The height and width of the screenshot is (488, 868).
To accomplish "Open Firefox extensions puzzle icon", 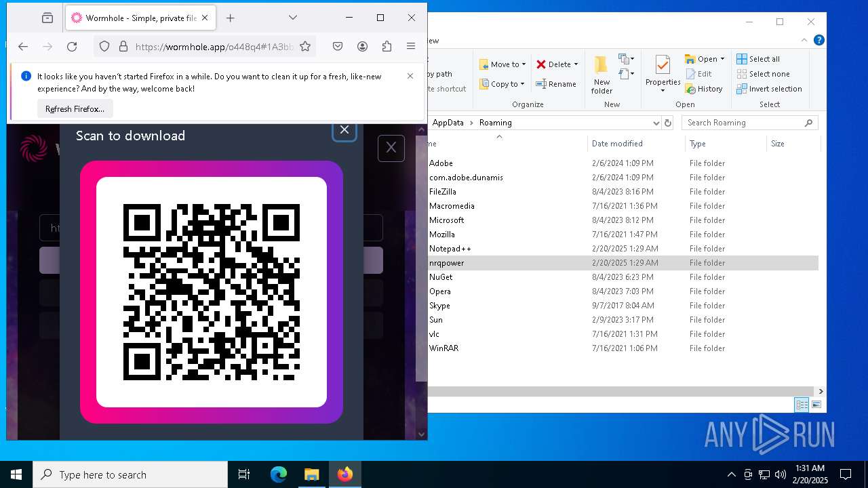I will pos(387,46).
